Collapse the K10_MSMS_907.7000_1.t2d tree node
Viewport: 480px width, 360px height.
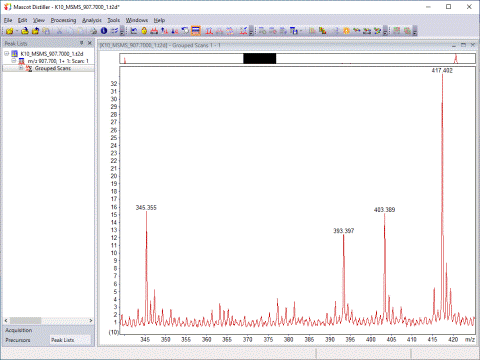pos(6,53)
